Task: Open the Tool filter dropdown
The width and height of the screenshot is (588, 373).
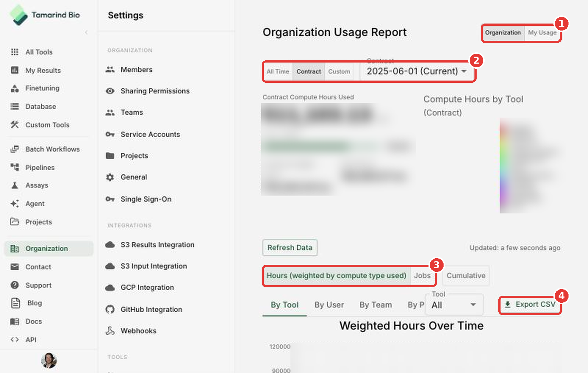Action: 454,305
